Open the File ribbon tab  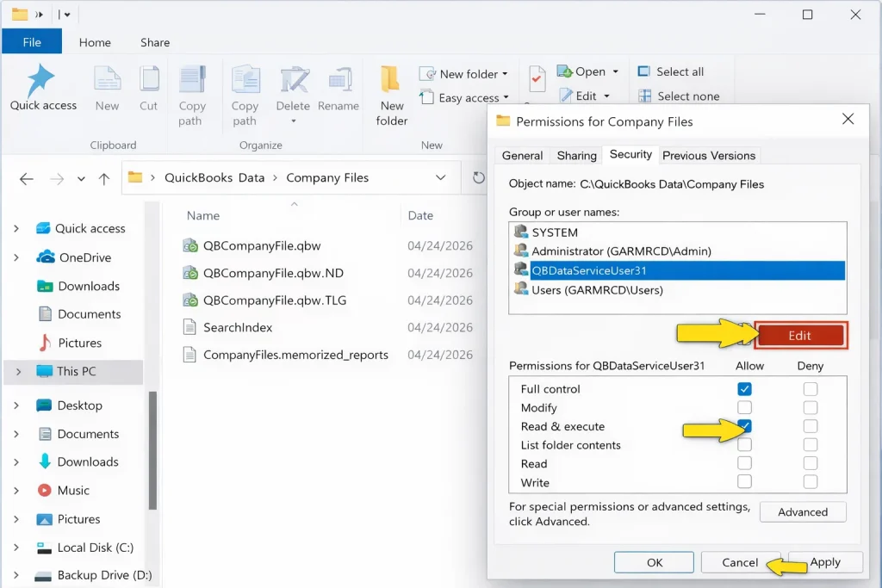32,42
